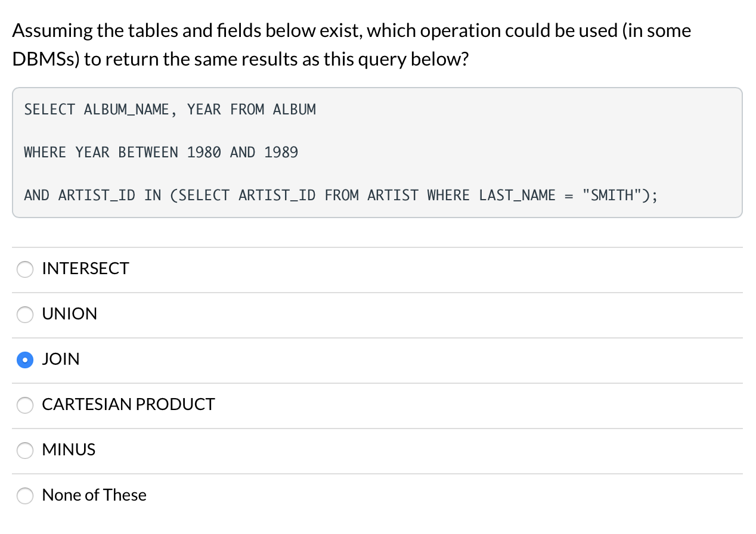The image size is (756, 534).
Task: Click the JOIN answer label
Action: pyautogui.click(x=60, y=359)
